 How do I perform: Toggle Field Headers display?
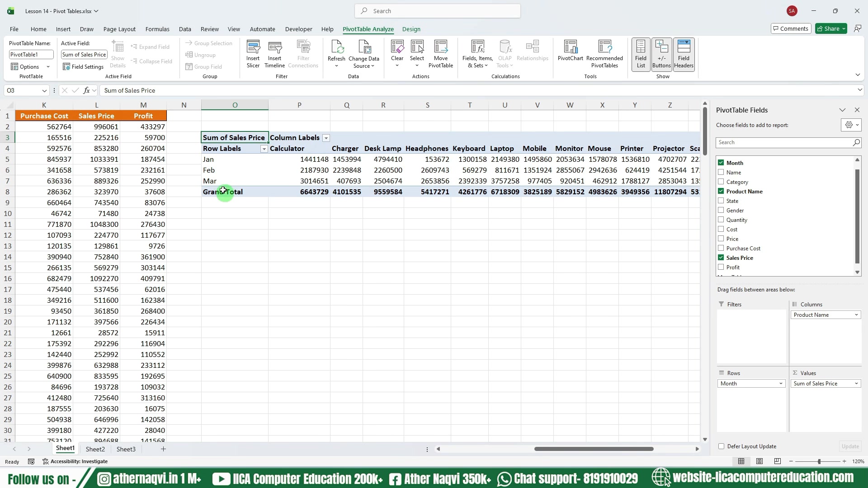tap(684, 54)
